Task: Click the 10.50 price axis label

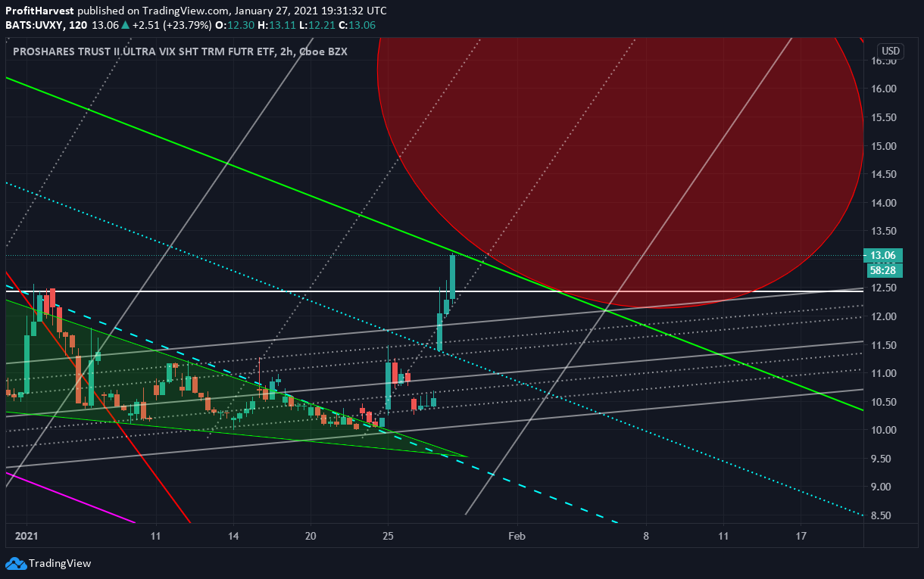Action: pyautogui.click(x=883, y=402)
